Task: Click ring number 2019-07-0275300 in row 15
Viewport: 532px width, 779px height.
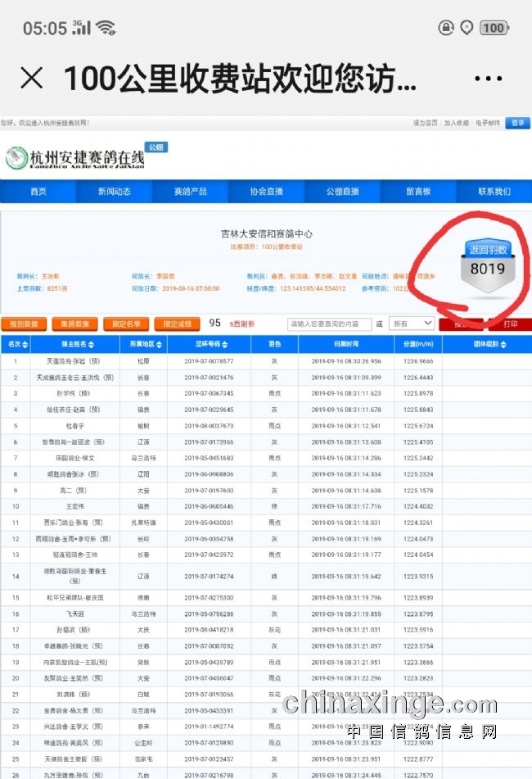Action: click(x=209, y=598)
